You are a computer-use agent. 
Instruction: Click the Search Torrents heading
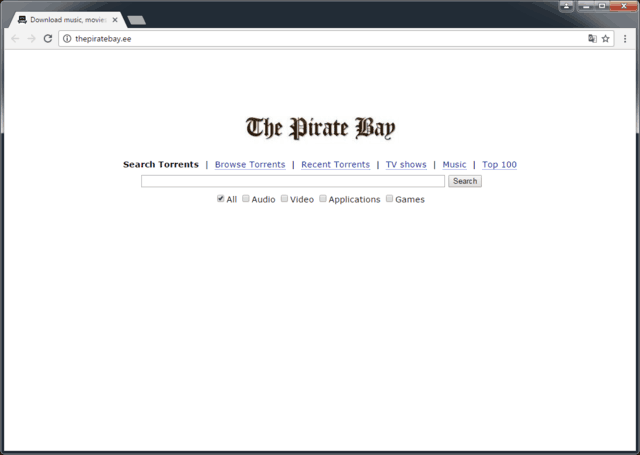(161, 164)
